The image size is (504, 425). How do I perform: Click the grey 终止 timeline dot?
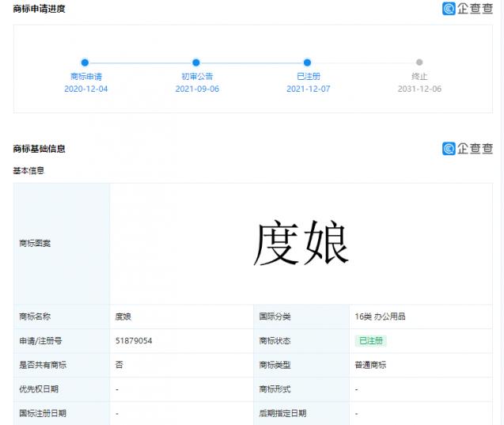419,62
